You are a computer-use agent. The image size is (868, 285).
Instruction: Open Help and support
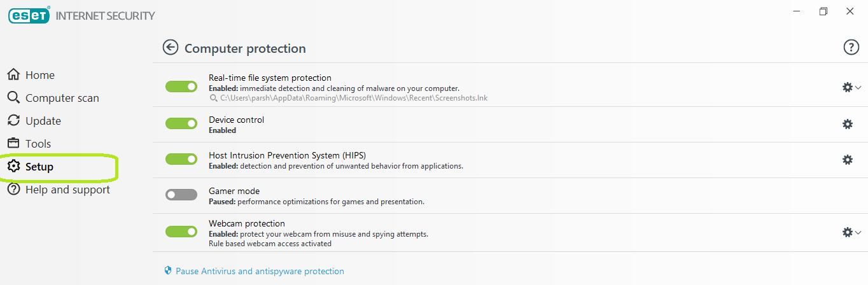tap(67, 190)
